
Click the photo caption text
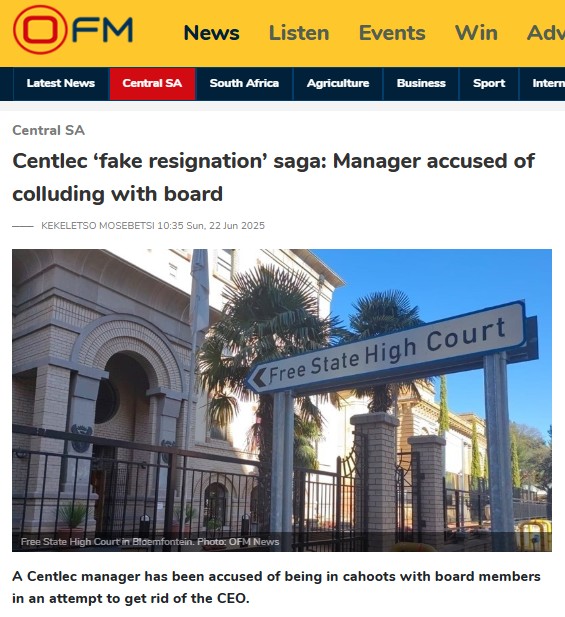150,542
